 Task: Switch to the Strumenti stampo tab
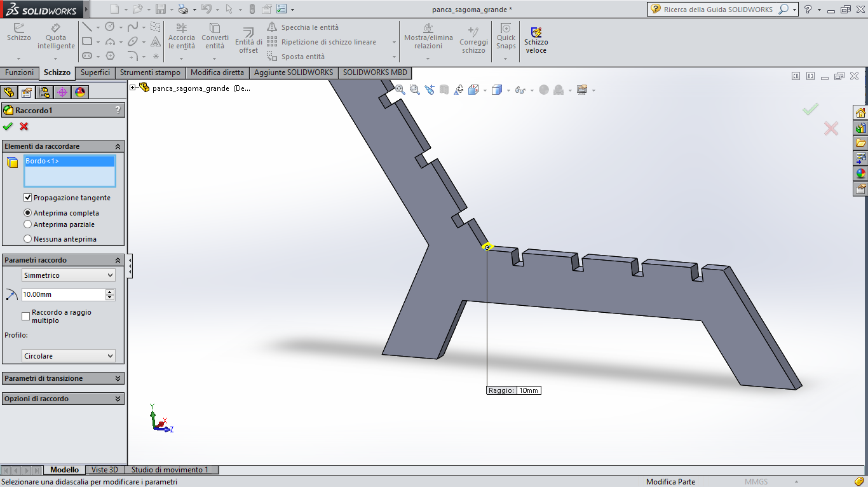151,72
